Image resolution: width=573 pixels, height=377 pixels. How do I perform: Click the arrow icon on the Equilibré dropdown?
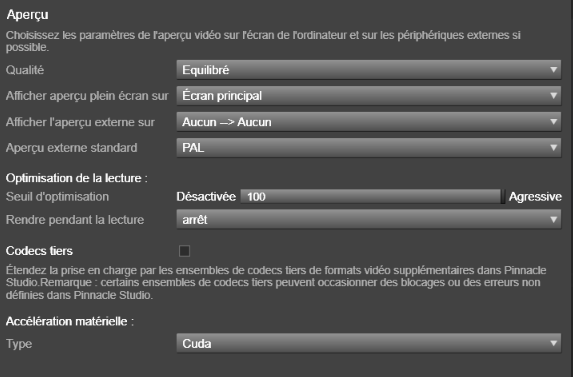[x=553, y=69]
